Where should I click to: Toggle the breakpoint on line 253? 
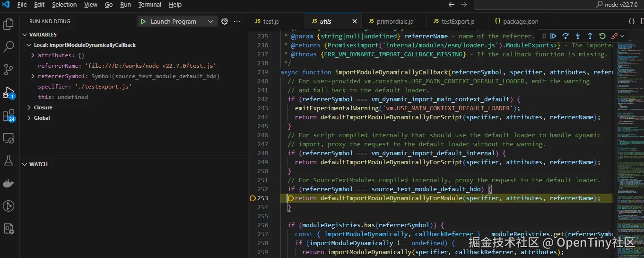pos(253,198)
